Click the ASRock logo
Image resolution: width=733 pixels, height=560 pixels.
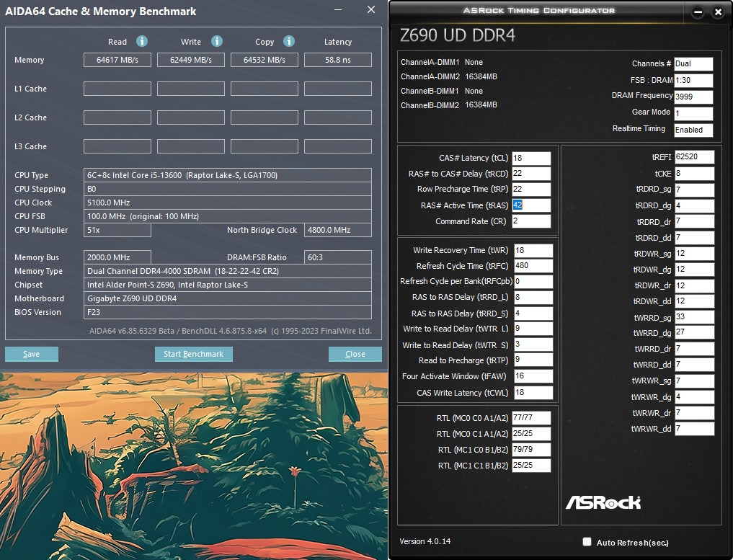[603, 502]
